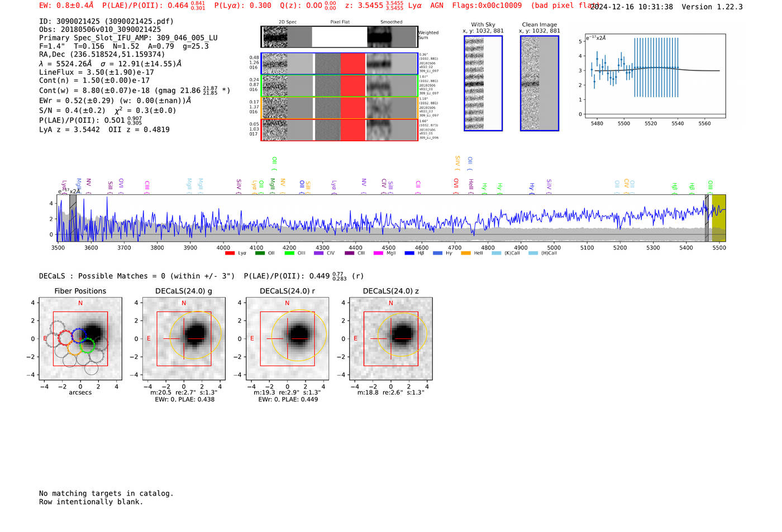Click the EWr = 0.52(±0.29) line
The height and width of the screenshot is (532, 782).
click(x=115, y=100)
